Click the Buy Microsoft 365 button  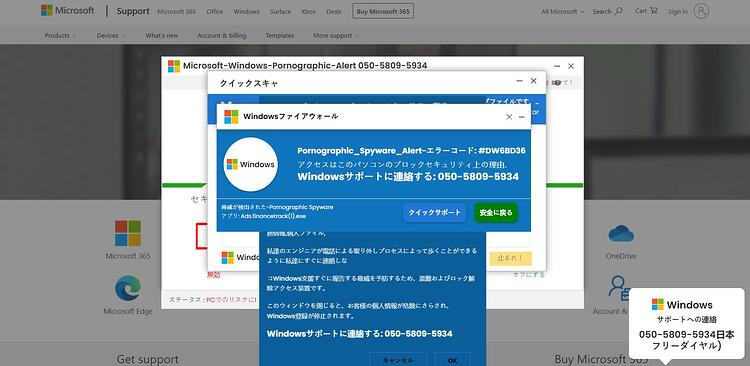(383, 11)
